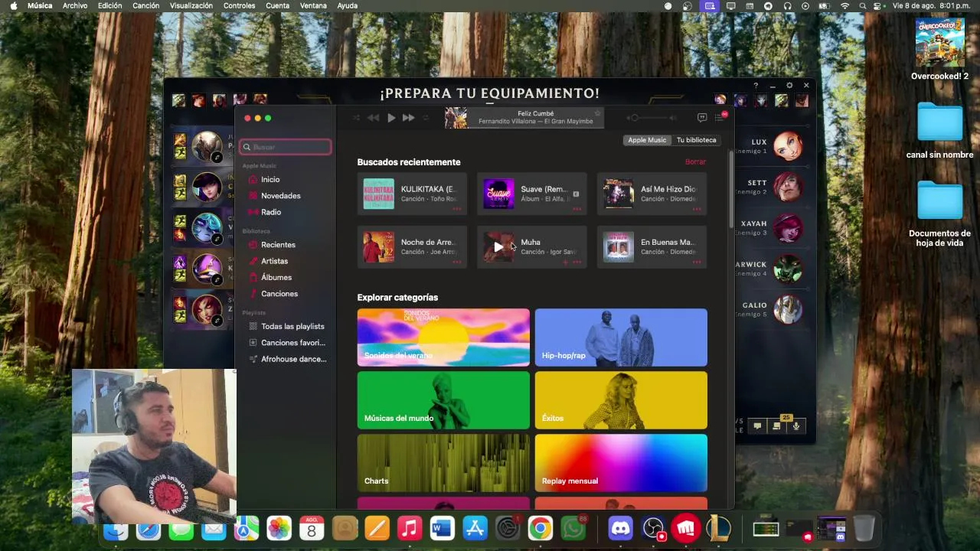Viewport: 980px width, 551px height.
Task: Open Google Chrome from the dock
Action: [540, 528]
